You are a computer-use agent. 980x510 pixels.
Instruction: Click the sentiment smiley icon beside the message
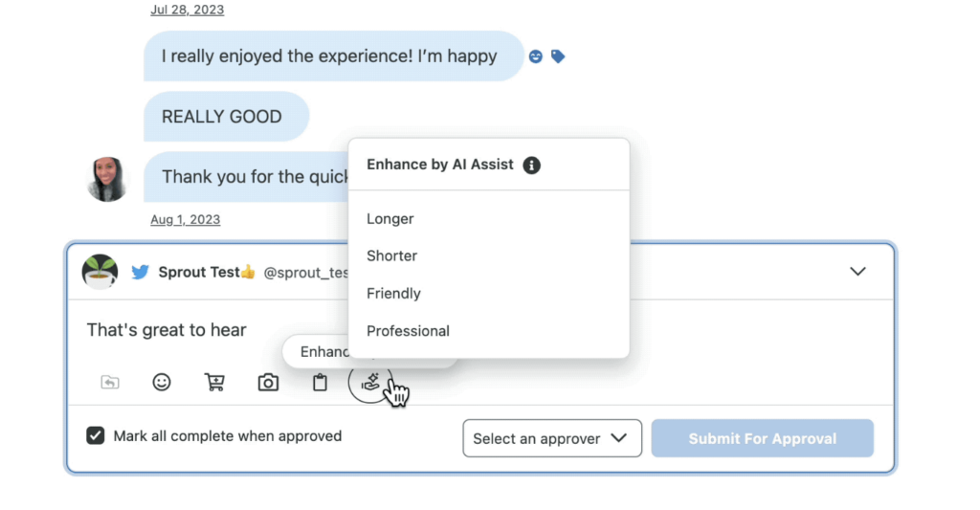(536, 56)
